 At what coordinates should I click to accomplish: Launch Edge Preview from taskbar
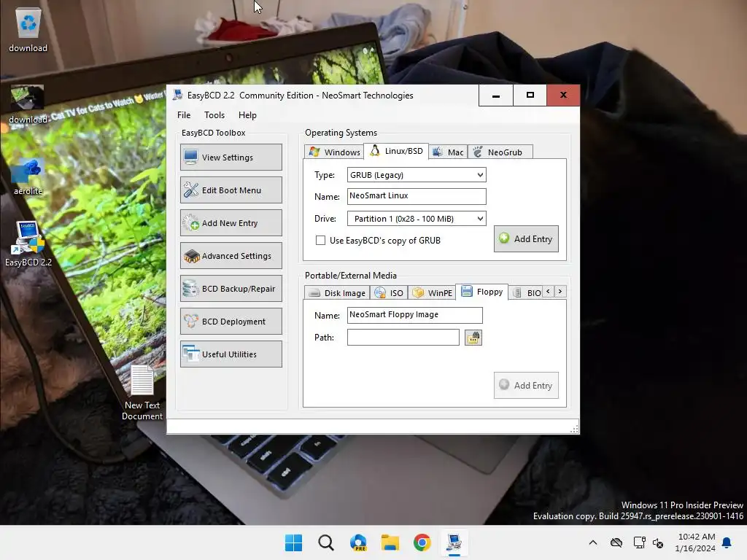pos(358,542)
